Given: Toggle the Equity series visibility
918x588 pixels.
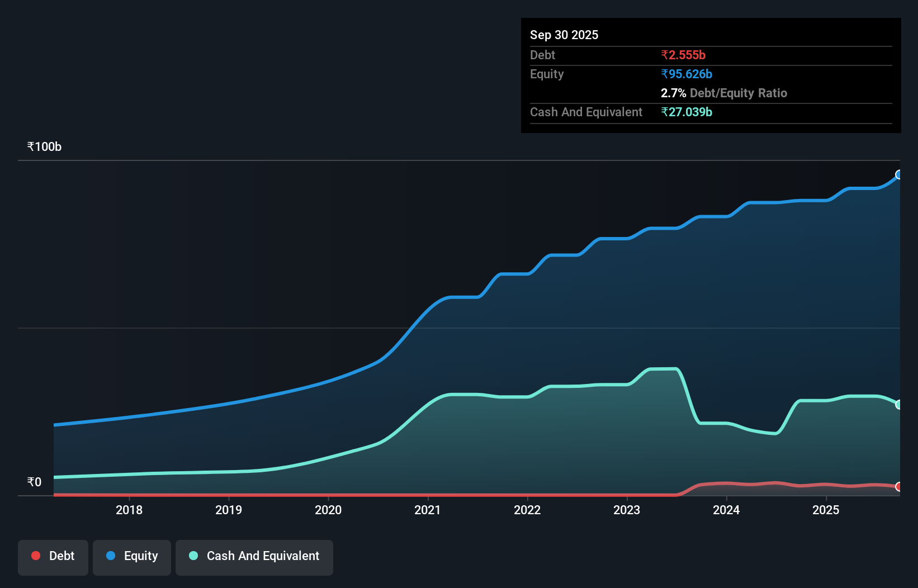Looking at the screenshot, I should [132, 556].
